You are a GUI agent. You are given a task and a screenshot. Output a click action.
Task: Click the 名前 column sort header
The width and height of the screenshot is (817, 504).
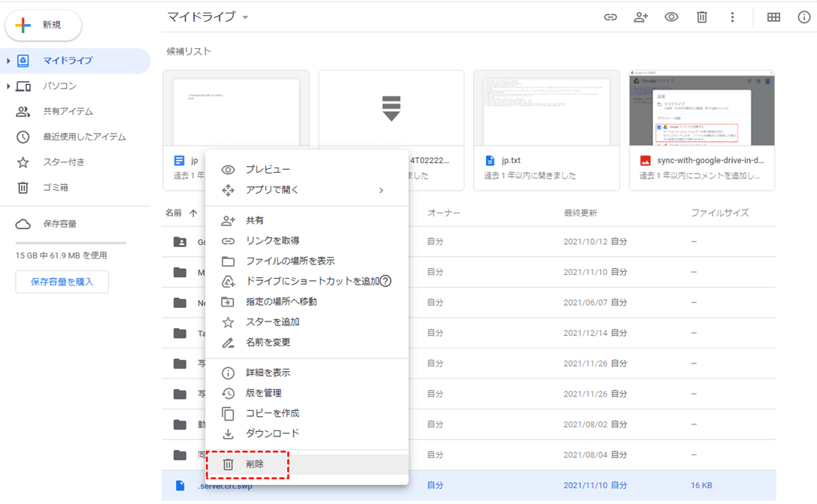174,213
